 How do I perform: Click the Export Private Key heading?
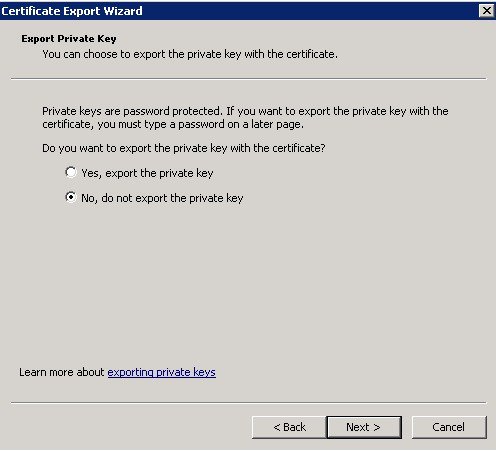coord(69,39)
